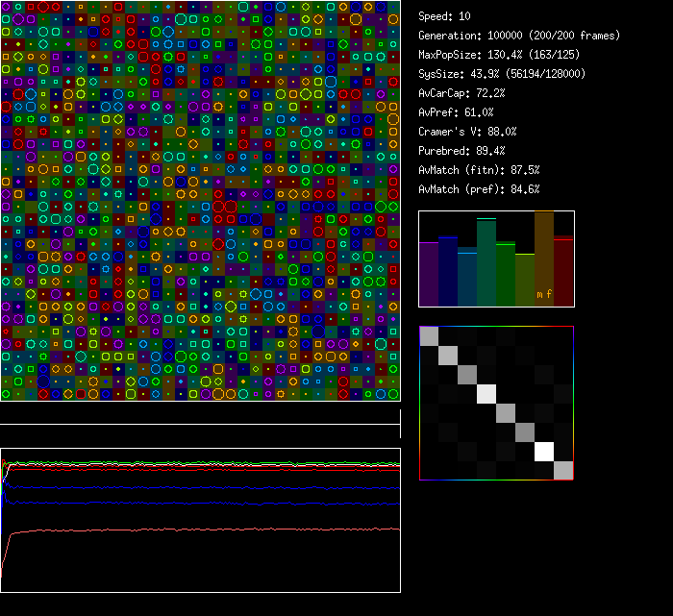Select the AvCarCap readout
The height and width of the screenshot is (616, 673).
pyautogui.click(x=461, y=93)
